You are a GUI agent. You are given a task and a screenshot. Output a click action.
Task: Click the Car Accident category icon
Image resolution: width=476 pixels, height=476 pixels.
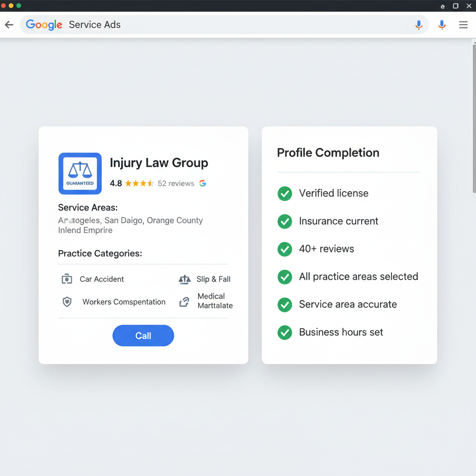[x=67, y=279]
